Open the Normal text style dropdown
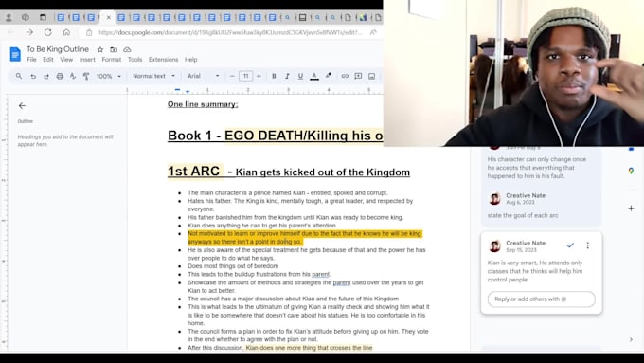Viewport: 644px width, 363px height. [153, 76]
